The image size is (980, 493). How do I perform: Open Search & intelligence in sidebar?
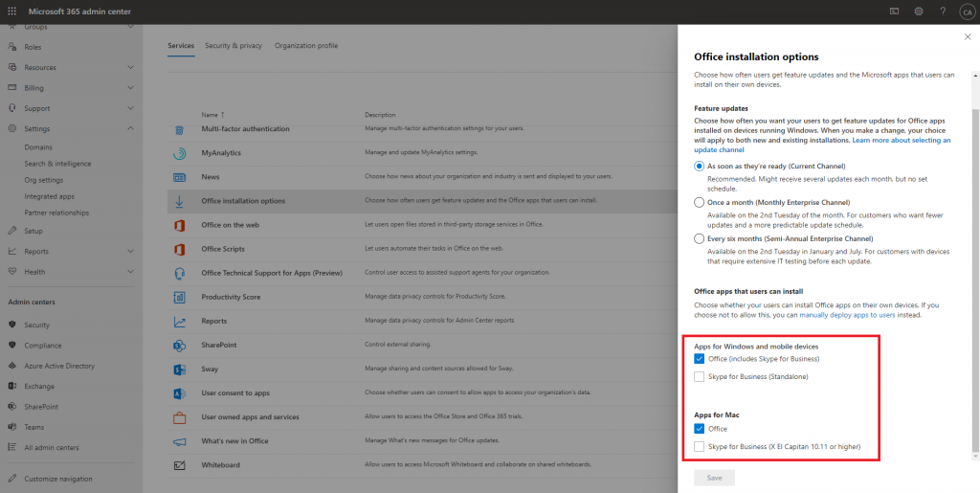coord(57,164)
